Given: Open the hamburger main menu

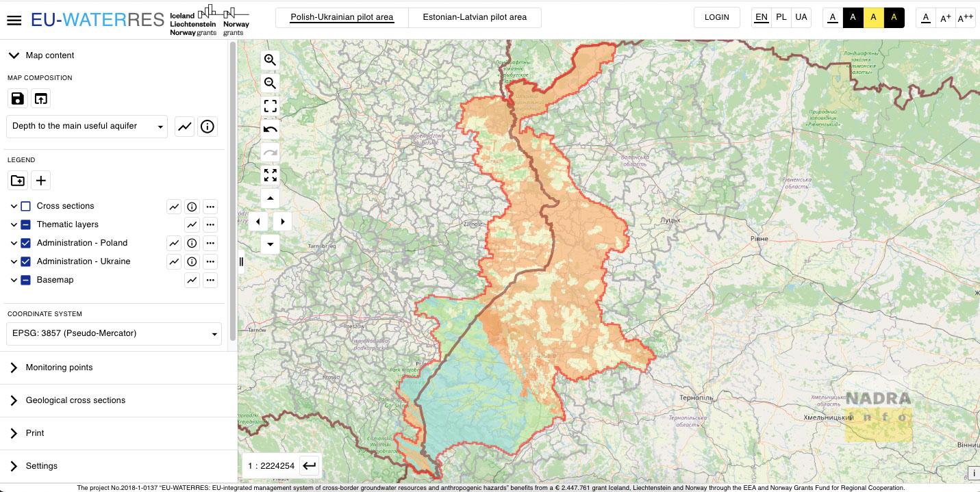Looking at the screenshot, I should [14, 20].
